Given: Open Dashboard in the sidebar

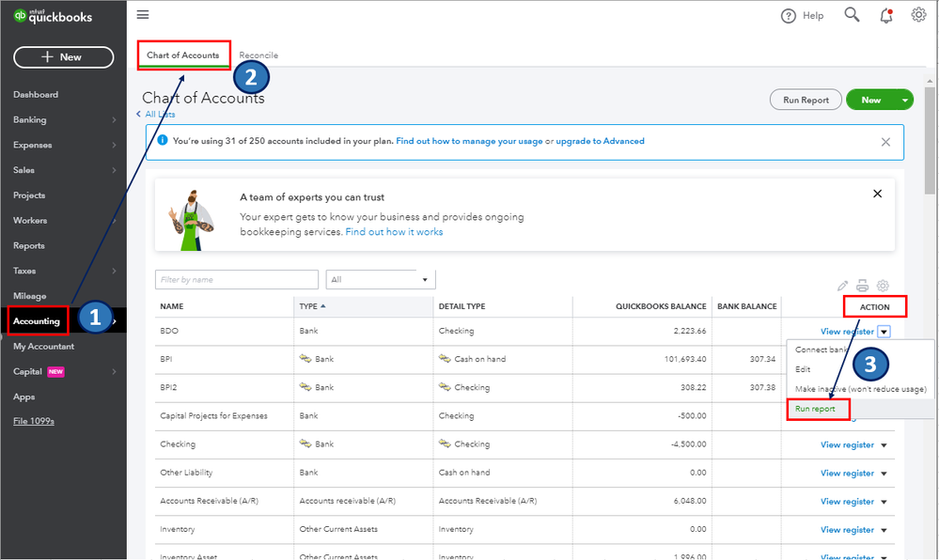Looking at the screenshot, I should coord(36,95).
